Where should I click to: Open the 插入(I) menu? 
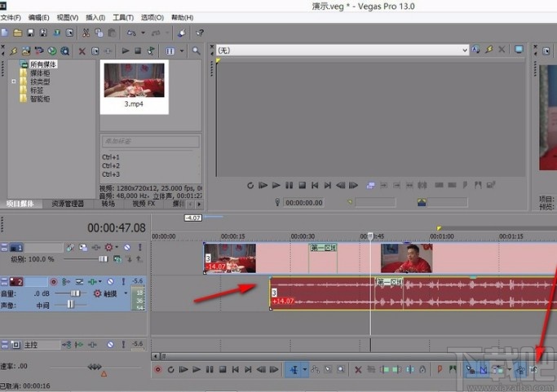click(x=95, y=17)
